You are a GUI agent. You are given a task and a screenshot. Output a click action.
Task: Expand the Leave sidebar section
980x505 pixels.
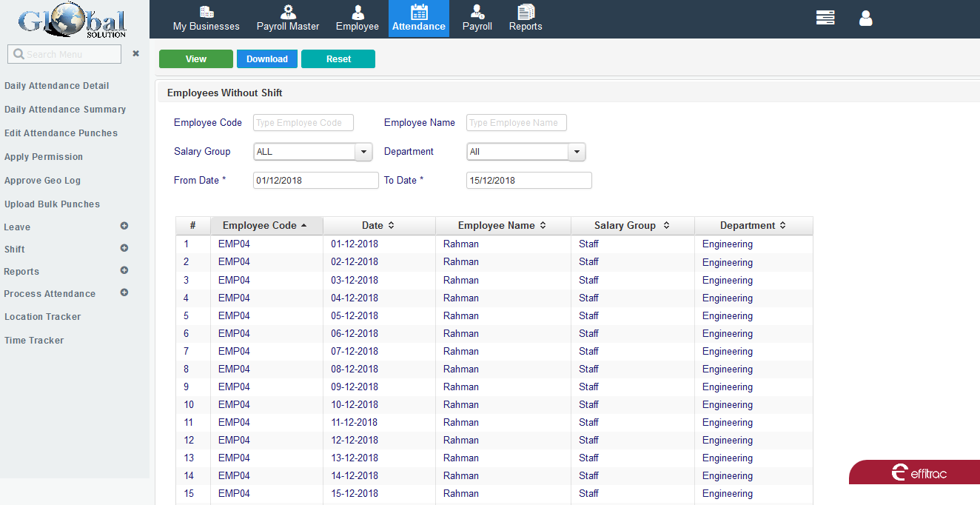pyautogui.click(x=124, y=227)
